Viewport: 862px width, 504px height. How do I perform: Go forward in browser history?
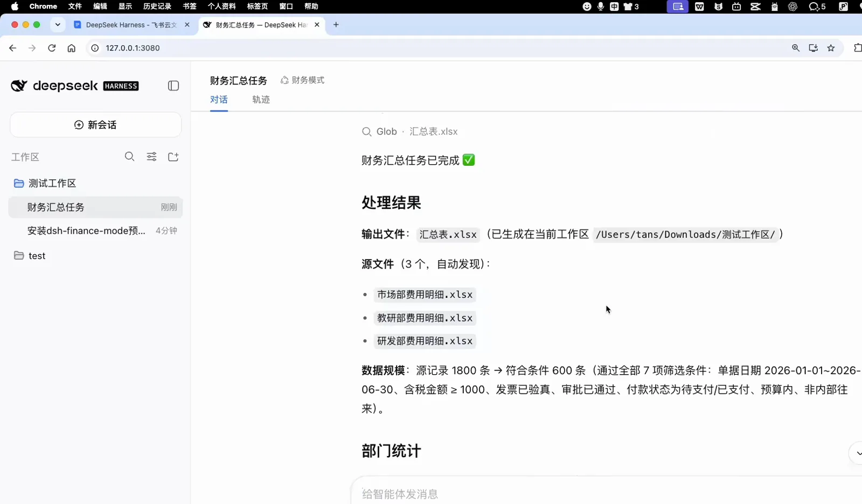(x=32, y=48)
